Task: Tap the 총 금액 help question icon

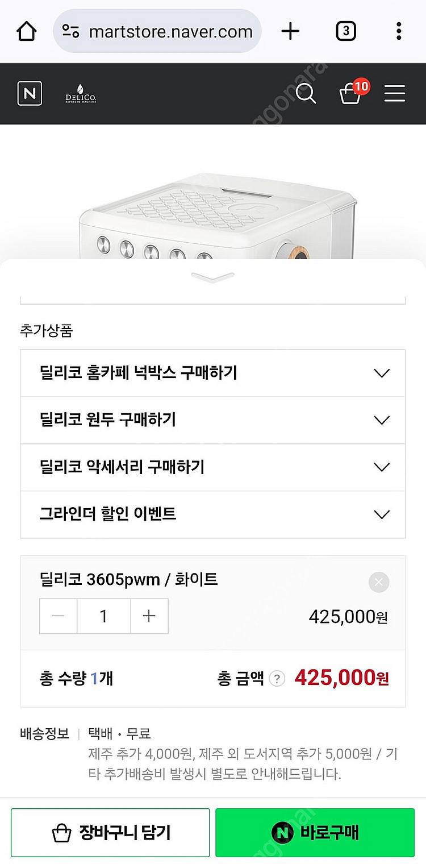Action: click(x=277, y=679)
